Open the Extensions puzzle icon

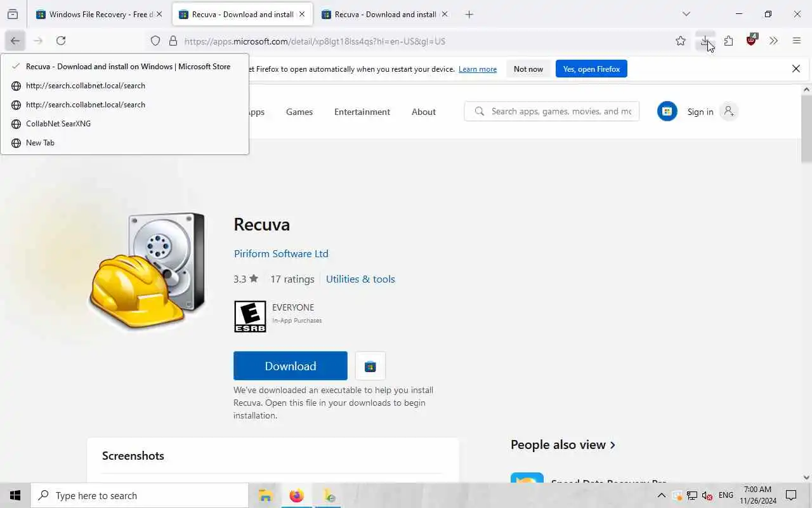(x=728, y=41)
